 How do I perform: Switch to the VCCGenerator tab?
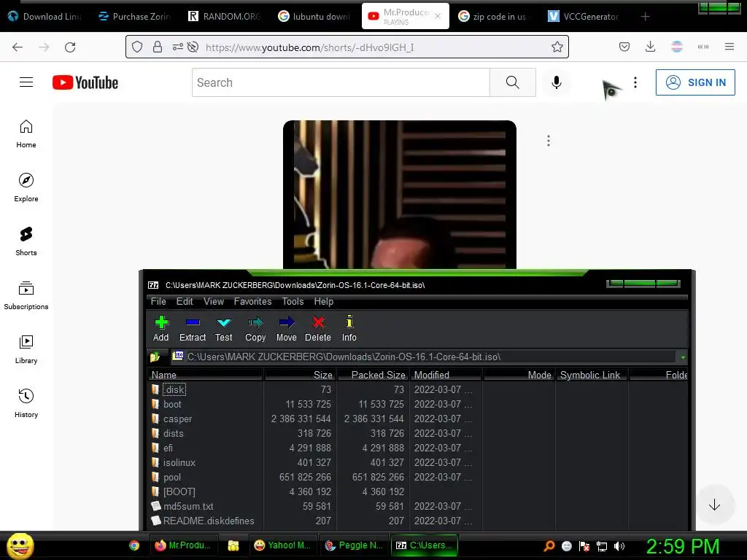coord(584,16)
